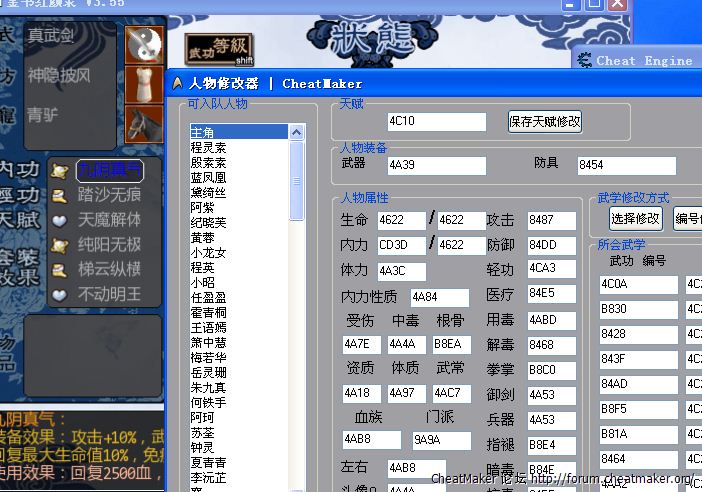Click the heart icon beside 天魔解体

(x=60, y=220)
